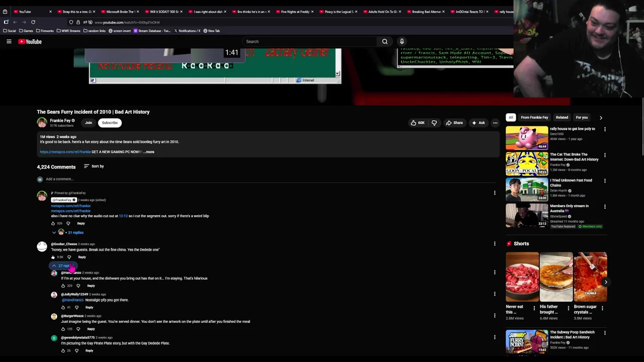Select the All filter chip
644x362 pixels.
511,118
